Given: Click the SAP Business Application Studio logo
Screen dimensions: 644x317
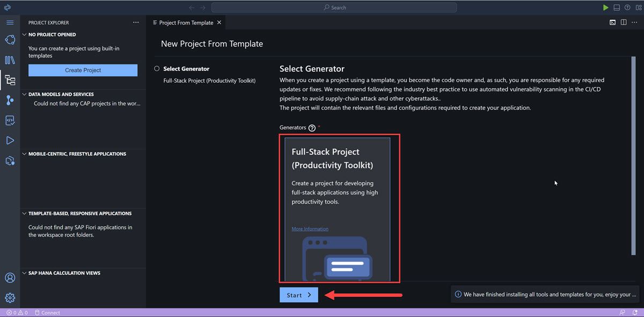Looking at the screenshot, I should [x=7, y=8].
